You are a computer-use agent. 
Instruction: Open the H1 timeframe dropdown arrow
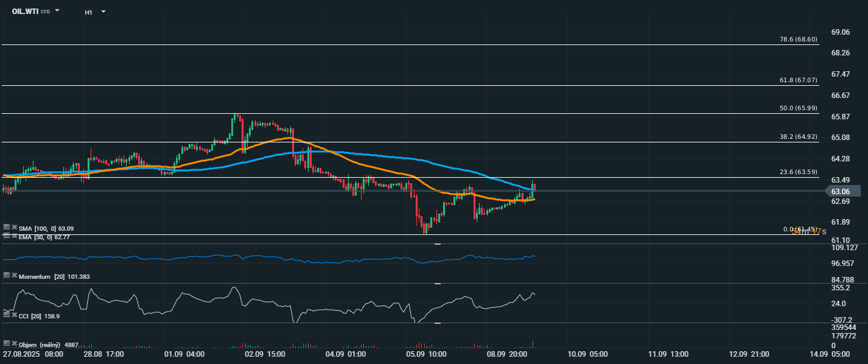click(x=103, y=12)
